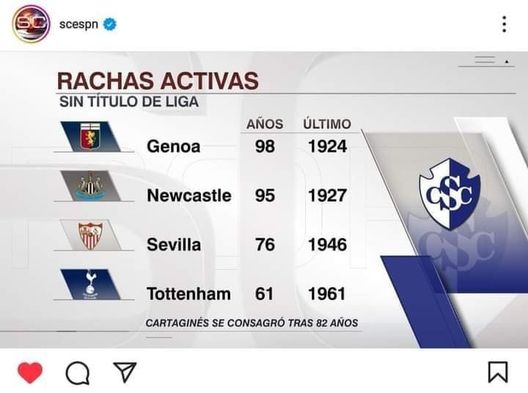Open comments with the speech bubble icon

[x=78, y=373]
